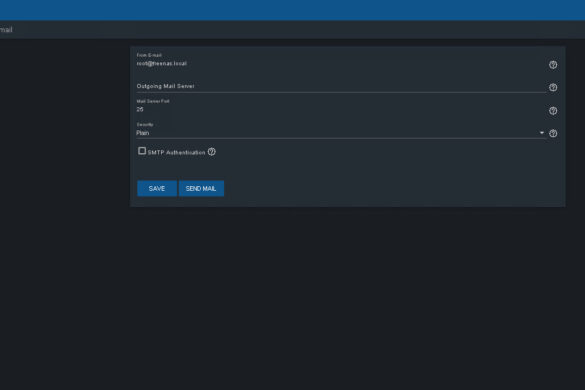Show SMTP Authentication help tooltip
585x390 pixels.
click(212, 152)
